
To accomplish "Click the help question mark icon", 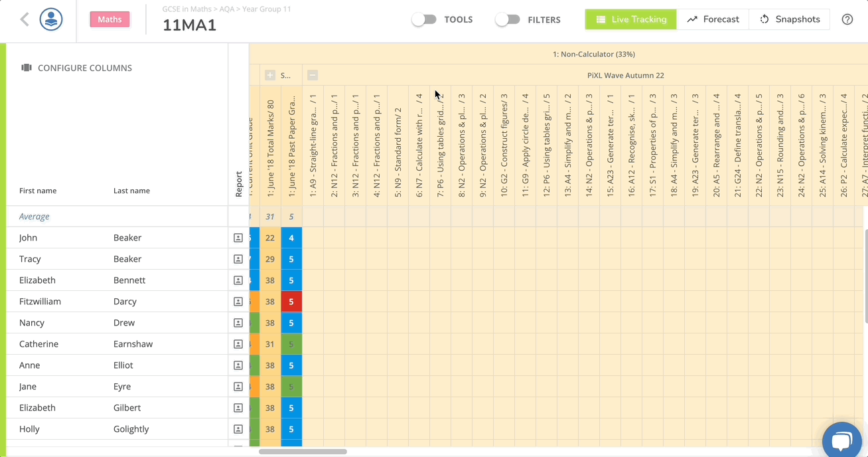I will pos(847,19).
